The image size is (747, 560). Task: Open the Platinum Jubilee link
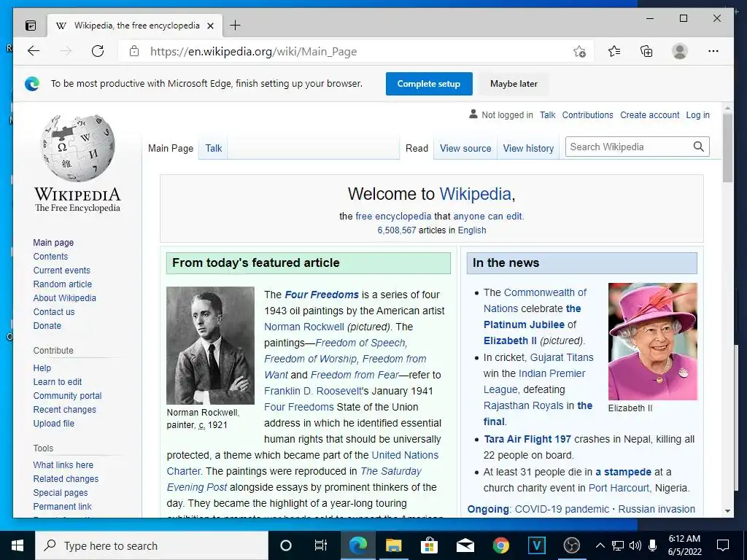(x=524, y=324)
